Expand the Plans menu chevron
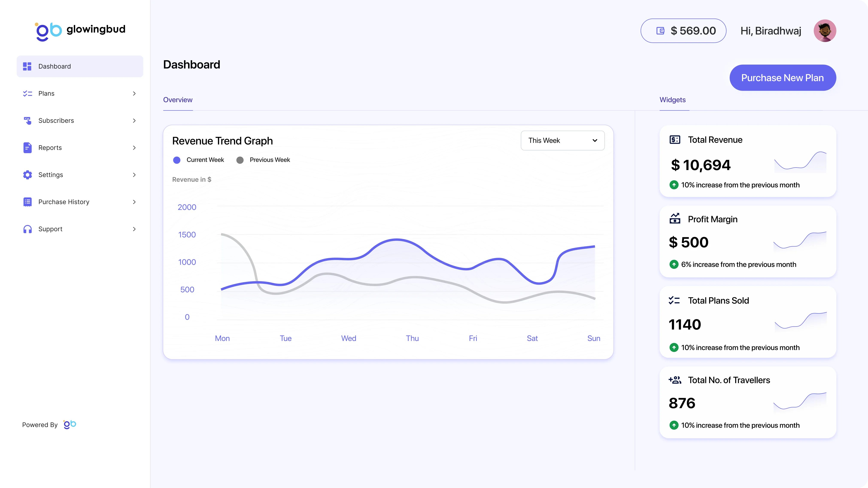 (134, 93)
